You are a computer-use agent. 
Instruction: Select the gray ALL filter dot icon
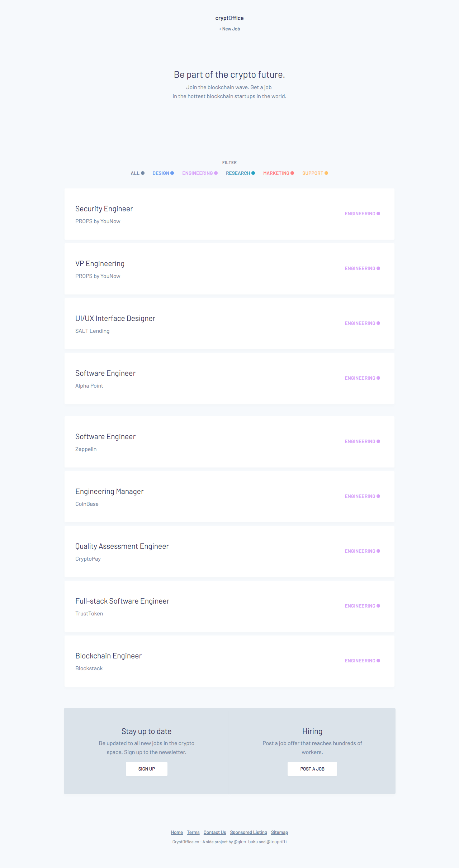[142, 173]
